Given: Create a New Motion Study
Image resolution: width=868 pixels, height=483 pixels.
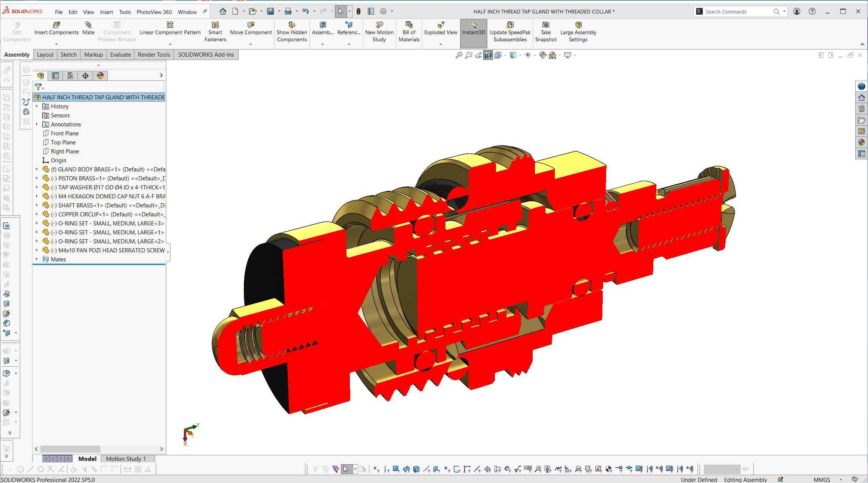Looking at the screenshot, I should click(x=379, y=32).
